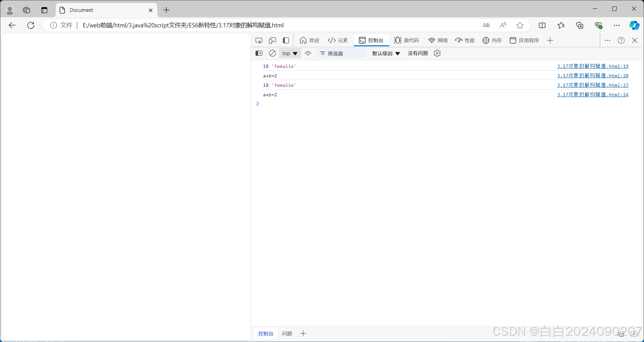Star this page as favorite
The image size is (644, 342).
tap(520, 25)
